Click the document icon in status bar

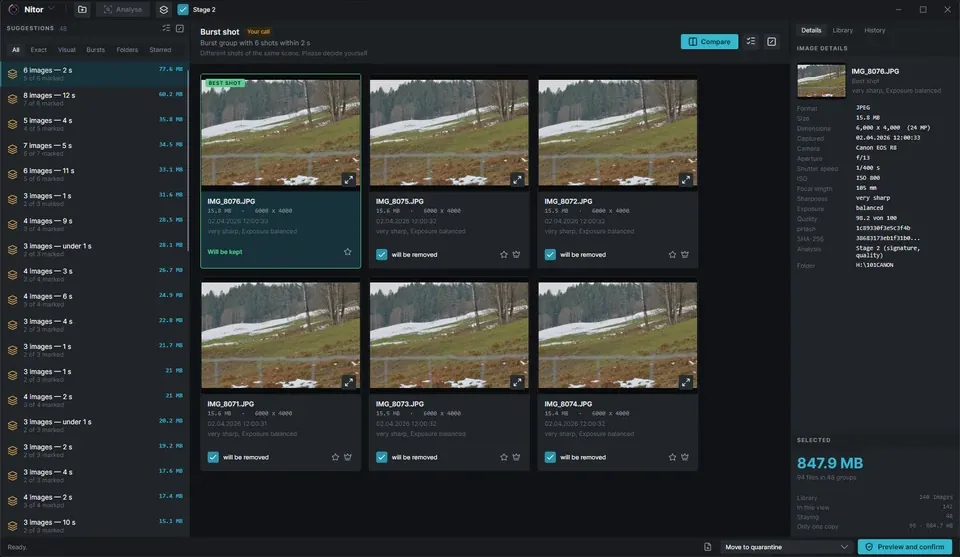click(707, 547)
